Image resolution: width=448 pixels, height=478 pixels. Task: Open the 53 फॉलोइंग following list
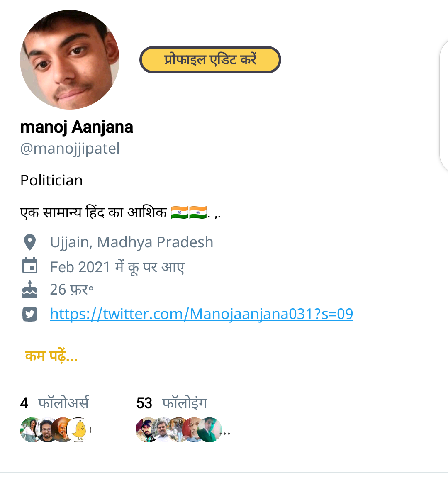pyautogui.click(x=171, y=403)
